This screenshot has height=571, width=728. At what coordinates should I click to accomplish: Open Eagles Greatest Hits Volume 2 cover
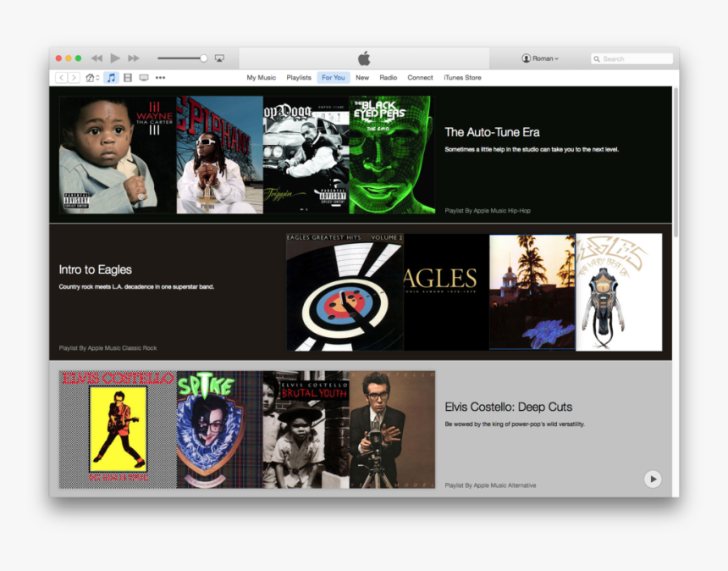click(x=345, y=292)
